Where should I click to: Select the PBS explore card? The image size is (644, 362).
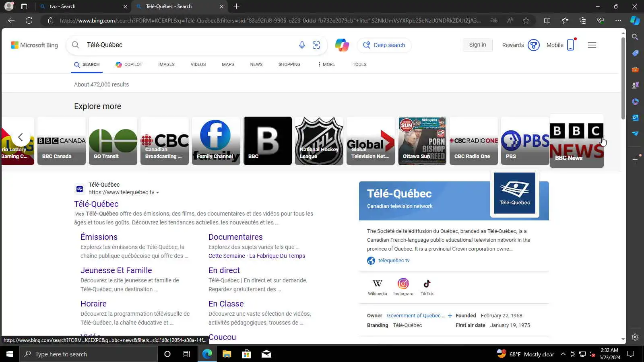525,141
